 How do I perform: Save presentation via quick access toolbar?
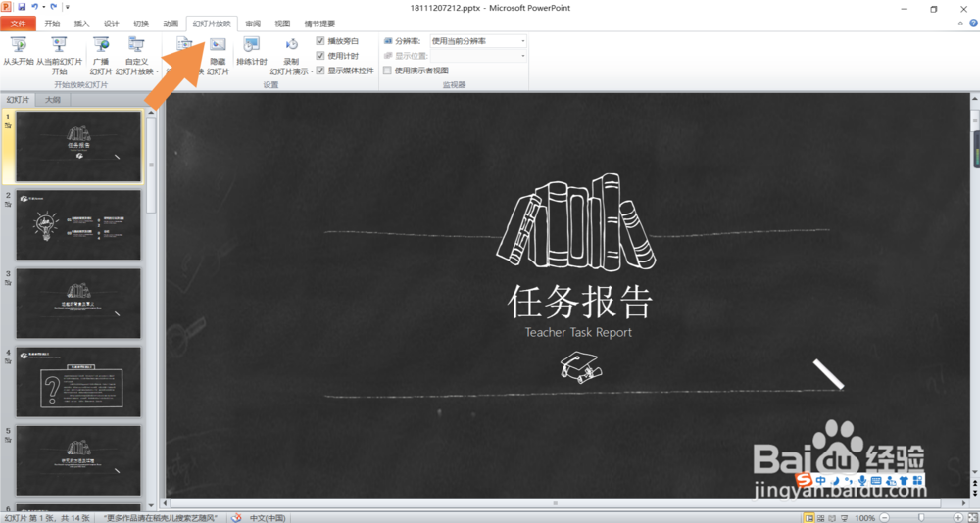[22, 7]
